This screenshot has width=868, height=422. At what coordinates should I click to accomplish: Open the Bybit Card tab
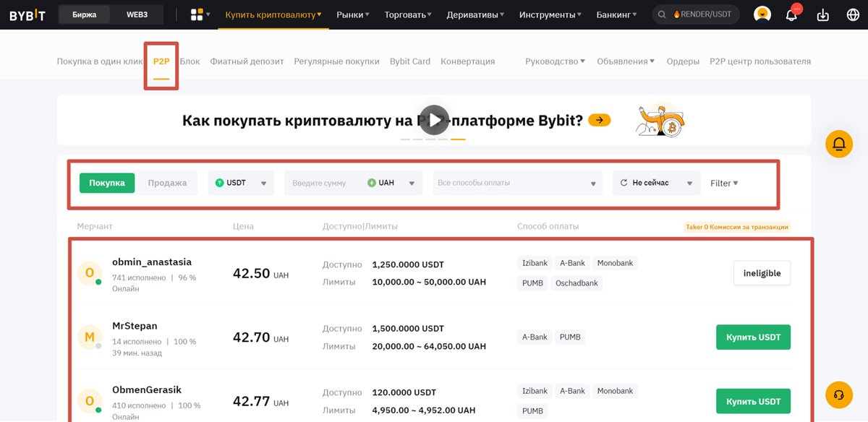point(410,61)
